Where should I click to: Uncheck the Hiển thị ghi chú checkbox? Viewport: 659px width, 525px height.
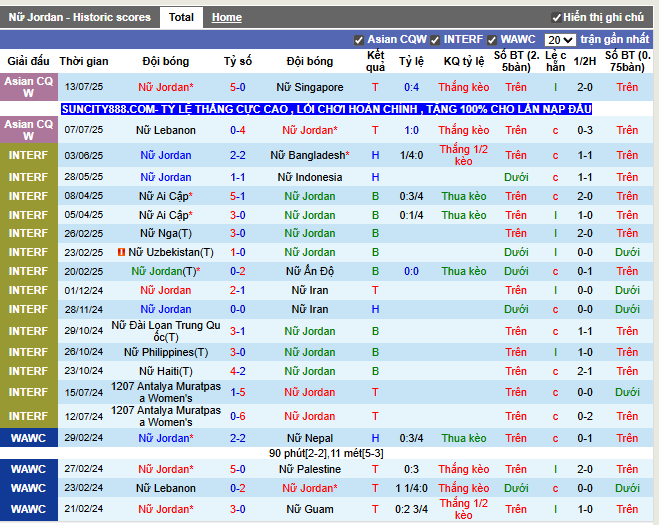pyautogui.click(x=556, y=18)
